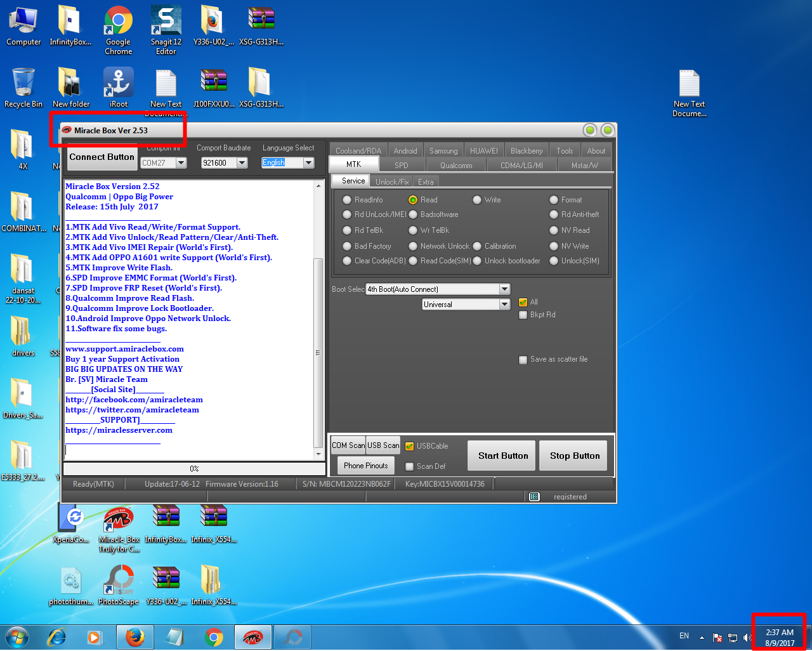The image size is (812, 651).
Task: Click the miraclesserver.com link in log
Action: 119,430
